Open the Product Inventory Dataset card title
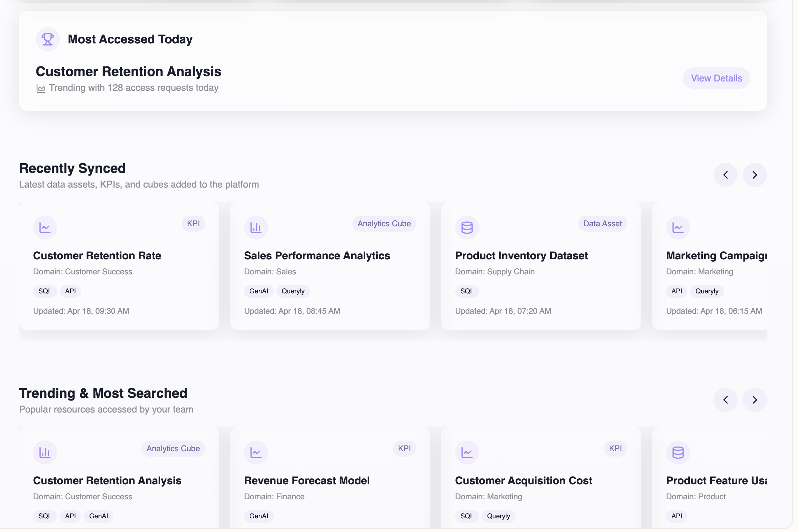Image resolution: width=798 pixels, height=532 pixels. 521,256
